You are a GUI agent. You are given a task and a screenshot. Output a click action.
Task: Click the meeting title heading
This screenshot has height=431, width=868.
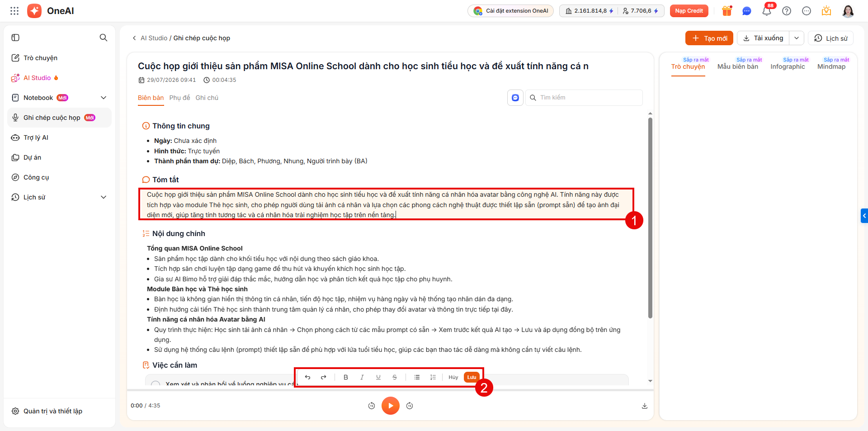click(363, 66)
